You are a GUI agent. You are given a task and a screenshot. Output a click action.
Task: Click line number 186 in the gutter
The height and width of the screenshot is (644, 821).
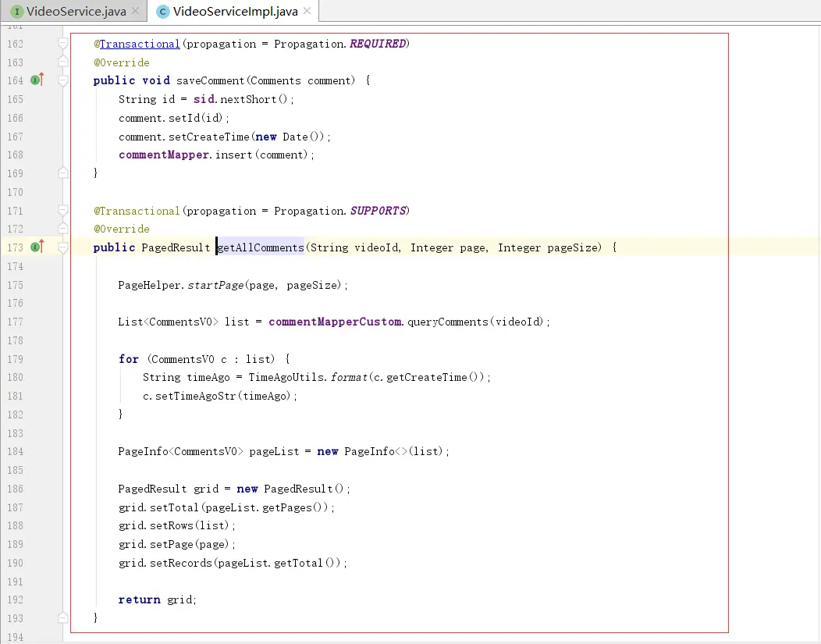point(15,489)
